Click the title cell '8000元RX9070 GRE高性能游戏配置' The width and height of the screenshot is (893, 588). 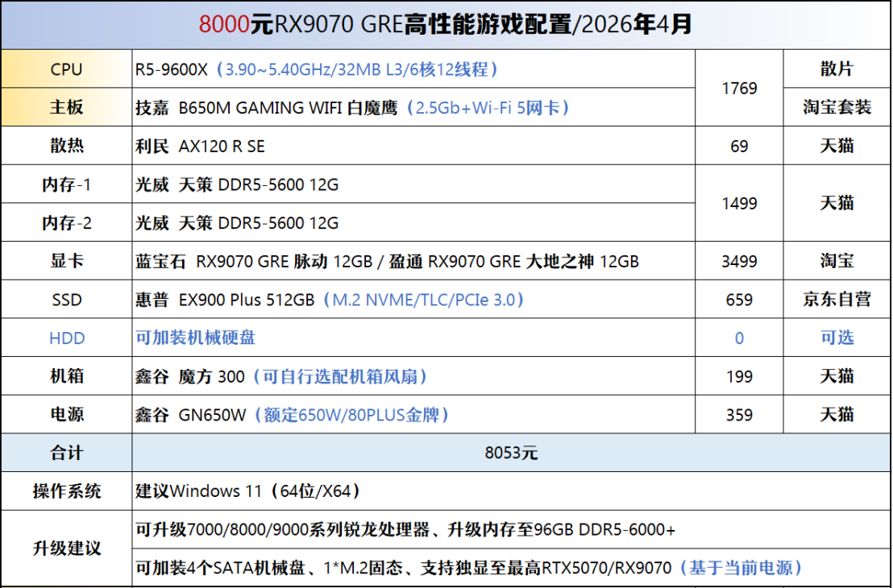coord(446,25)
